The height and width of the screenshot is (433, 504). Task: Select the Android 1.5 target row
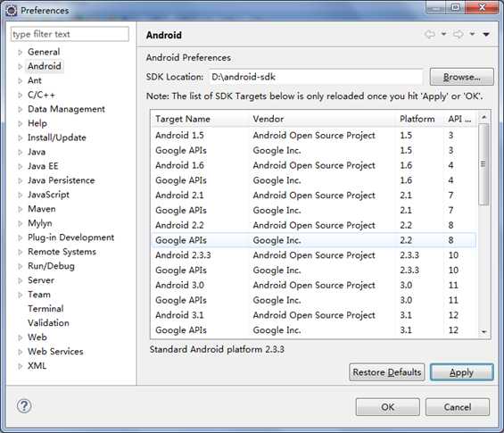[313, 136]
